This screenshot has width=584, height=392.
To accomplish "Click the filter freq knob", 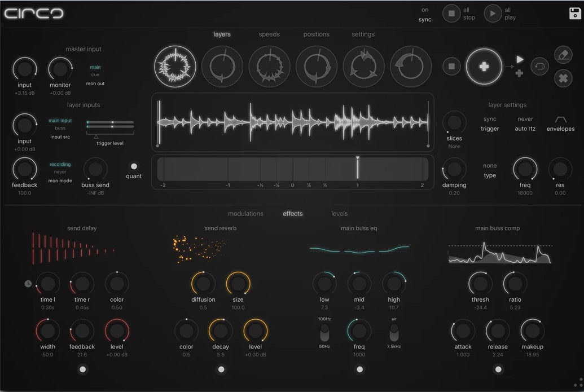I will [x=525, y=169].
